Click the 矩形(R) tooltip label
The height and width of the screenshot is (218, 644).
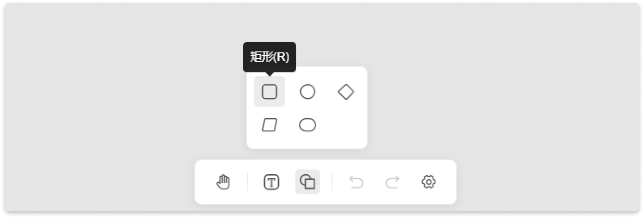[x=270, y=57]
